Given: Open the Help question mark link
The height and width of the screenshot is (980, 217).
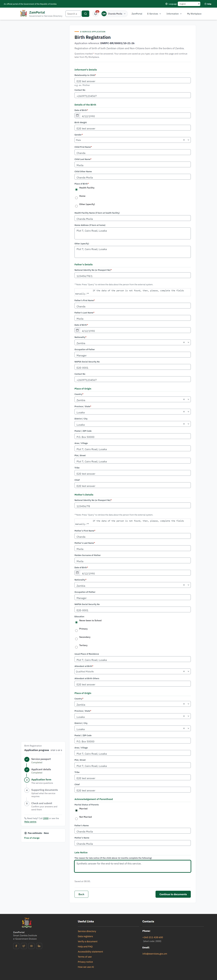Looking at the screenshot, I should tap(208, 4).
